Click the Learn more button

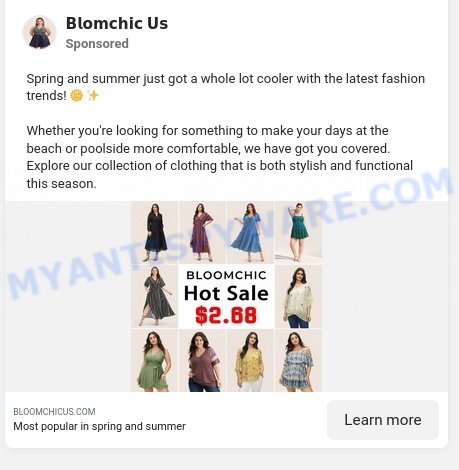click(383, 420)
